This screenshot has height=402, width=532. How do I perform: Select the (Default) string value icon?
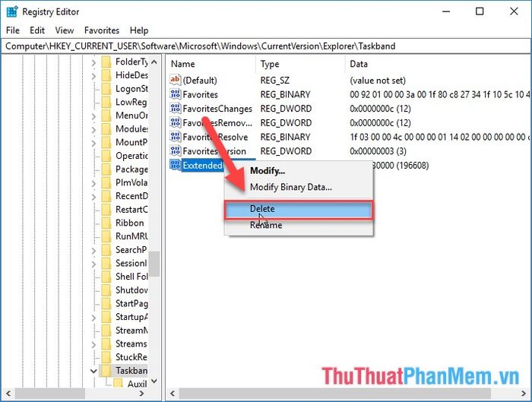point(175,80)
